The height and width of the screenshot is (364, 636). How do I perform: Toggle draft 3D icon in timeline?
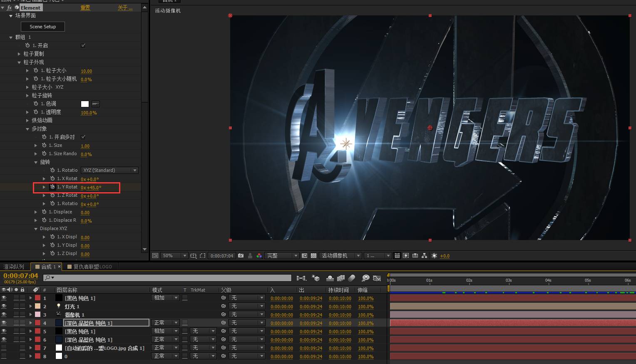(316, 278)
